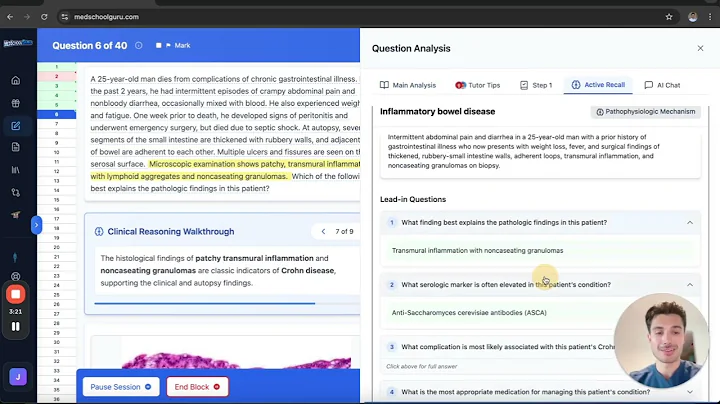Image resolution: width=720 pixels, height=404 pixels.
Task: Click the Pathophysiologic Mechanism tag
Action: click(646, 112)
